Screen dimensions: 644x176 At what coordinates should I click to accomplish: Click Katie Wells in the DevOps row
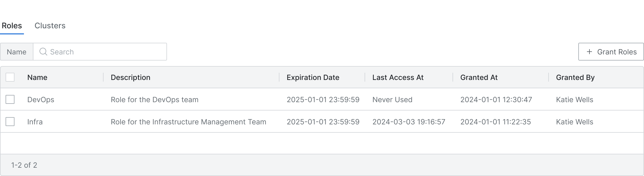(574, 100)
